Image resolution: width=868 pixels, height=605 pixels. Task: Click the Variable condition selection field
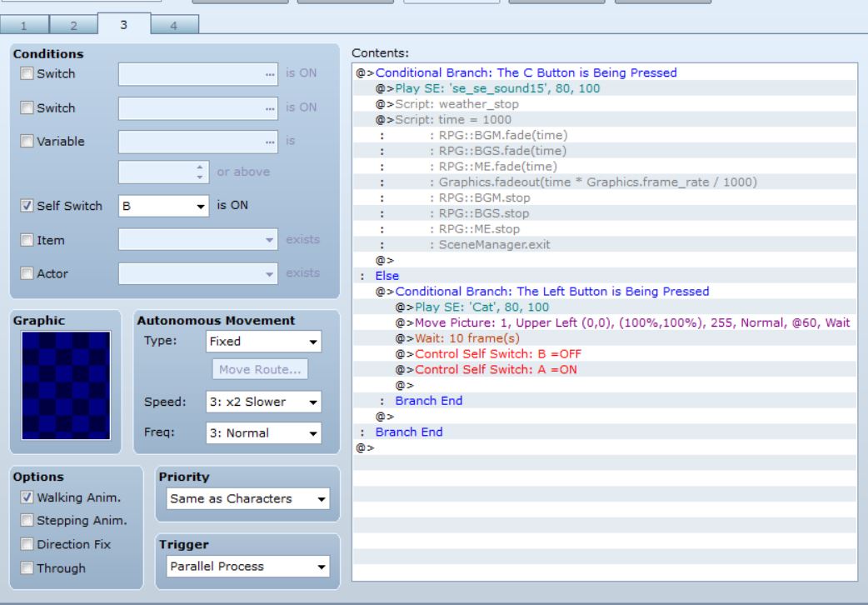tap(198, 142)
